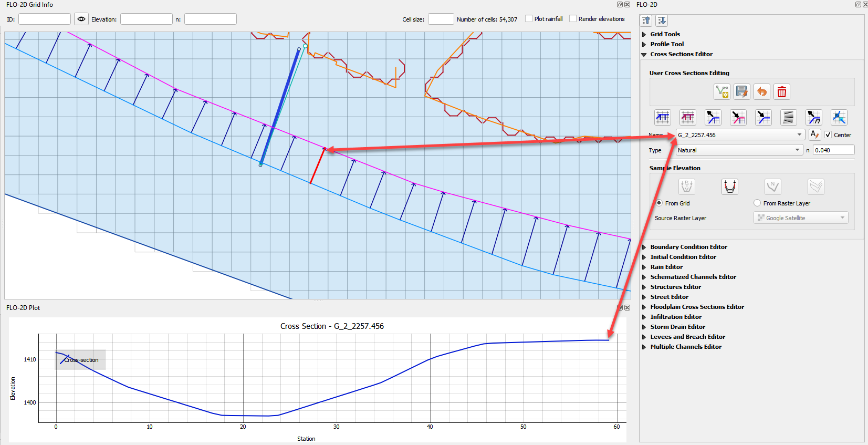Uncheck the Center checkbox
This screenshot has width=868, height=445.
pos(828,135)
